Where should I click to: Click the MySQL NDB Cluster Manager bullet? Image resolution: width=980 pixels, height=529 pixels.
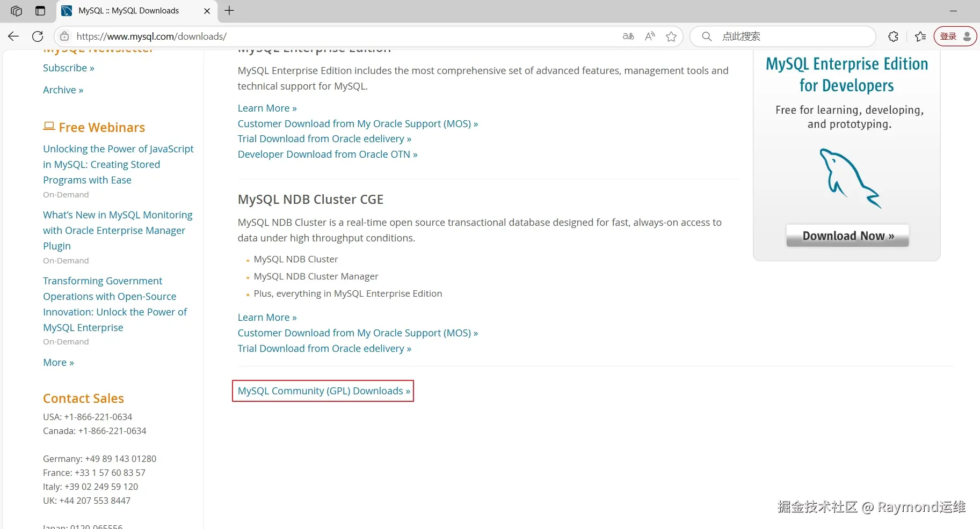click(316, 276)
